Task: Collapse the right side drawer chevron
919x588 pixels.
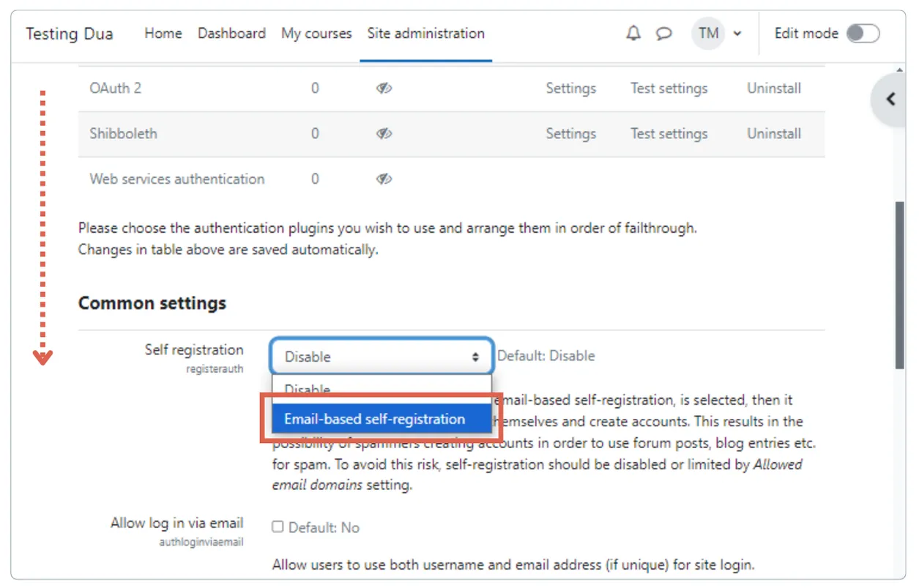Action: point(890,99)
